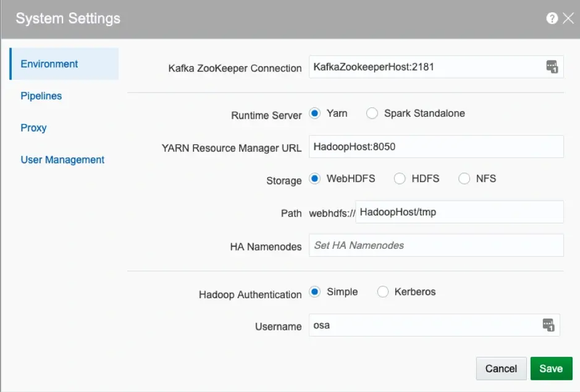Viewport: 580px width, 392px height.
Task: Choose Spark Standalone as the Runtime Server
Action: [x=372, y=113]
